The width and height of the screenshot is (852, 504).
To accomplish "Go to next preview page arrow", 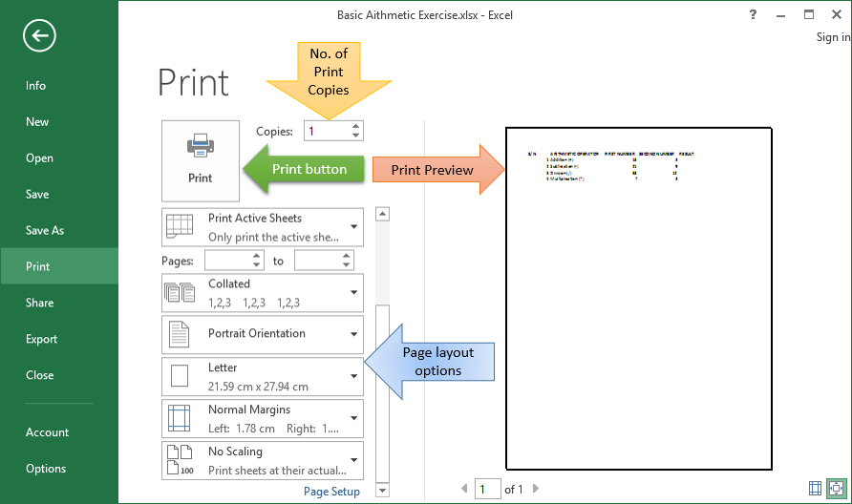I will (534, 490).
